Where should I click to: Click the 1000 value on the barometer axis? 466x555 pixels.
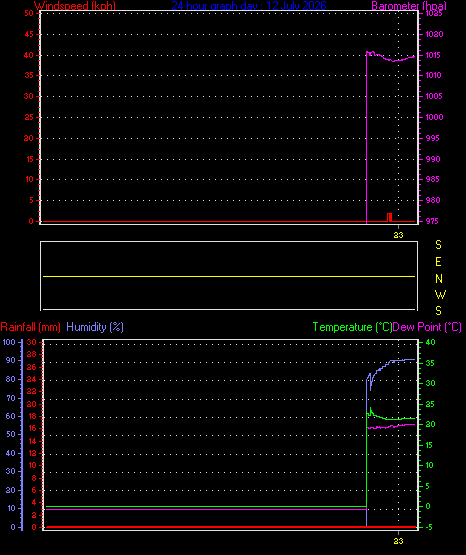pyautogui.click(x=434, y=117)
